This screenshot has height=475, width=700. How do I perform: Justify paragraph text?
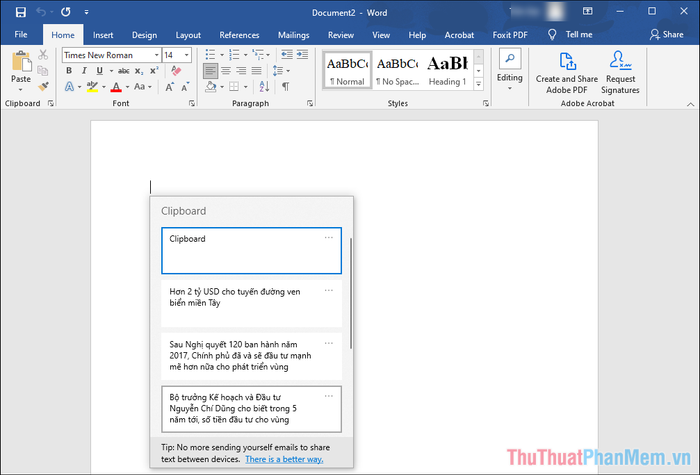click(256, 71)
